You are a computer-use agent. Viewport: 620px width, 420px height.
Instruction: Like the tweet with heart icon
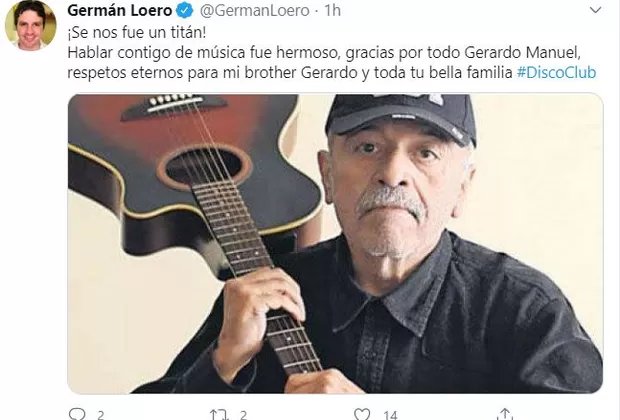[361, 414]
